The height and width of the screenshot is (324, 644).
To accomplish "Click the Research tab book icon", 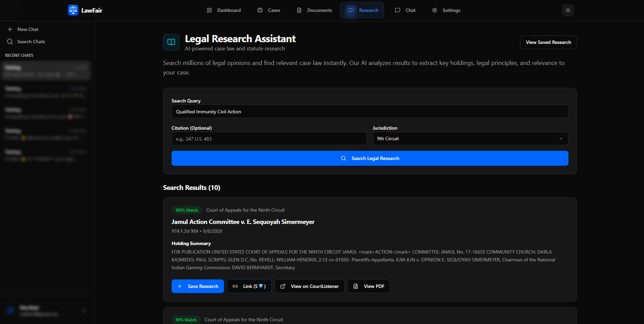I will 351,10.
